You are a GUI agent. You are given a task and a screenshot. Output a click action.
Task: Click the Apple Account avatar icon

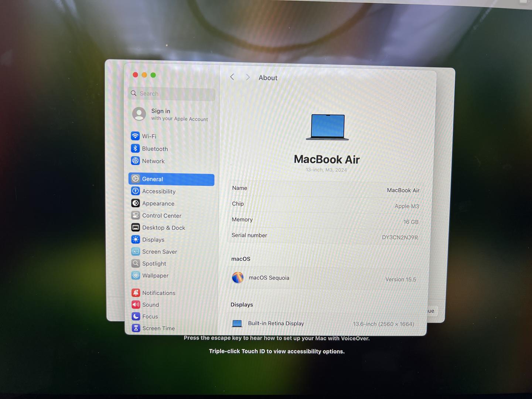tap(139, 114)
